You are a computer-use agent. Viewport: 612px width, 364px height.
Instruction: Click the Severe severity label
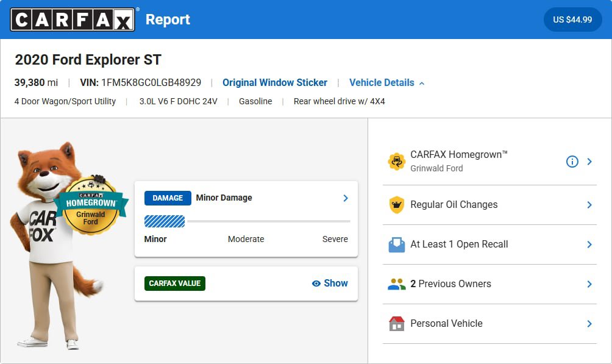click(335, 239)
